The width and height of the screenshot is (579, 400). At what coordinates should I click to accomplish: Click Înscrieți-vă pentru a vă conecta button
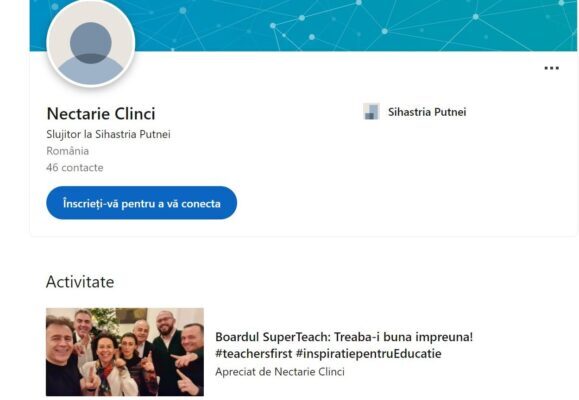[x=141, y=203]
